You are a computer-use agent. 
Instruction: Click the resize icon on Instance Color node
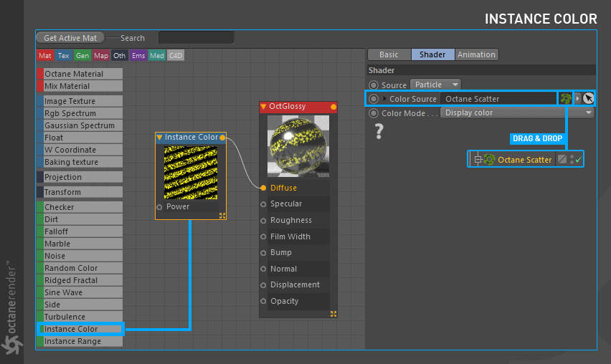pos(222,216)
